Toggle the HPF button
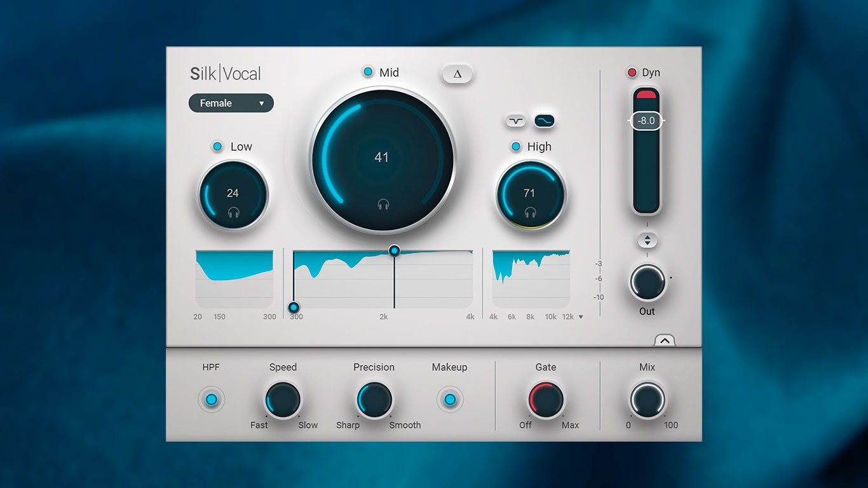 click(x=211, y=399)
